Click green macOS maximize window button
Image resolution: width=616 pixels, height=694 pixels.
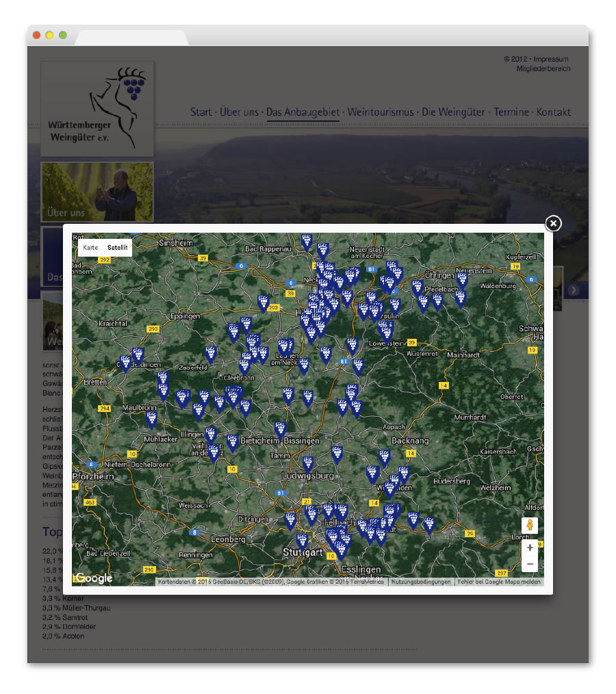click(x=63, y=35)
